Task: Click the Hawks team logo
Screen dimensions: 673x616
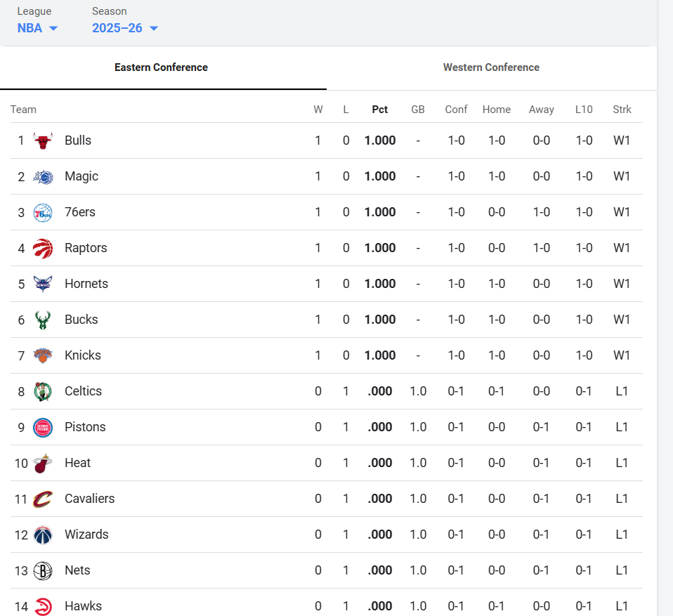Action: point(43,607)
